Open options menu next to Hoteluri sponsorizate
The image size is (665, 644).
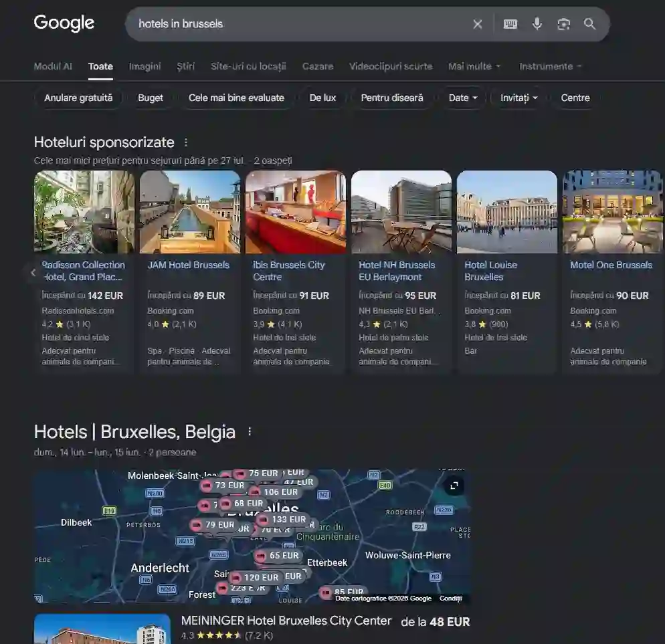pyautogui.click(x=186, y=142)
